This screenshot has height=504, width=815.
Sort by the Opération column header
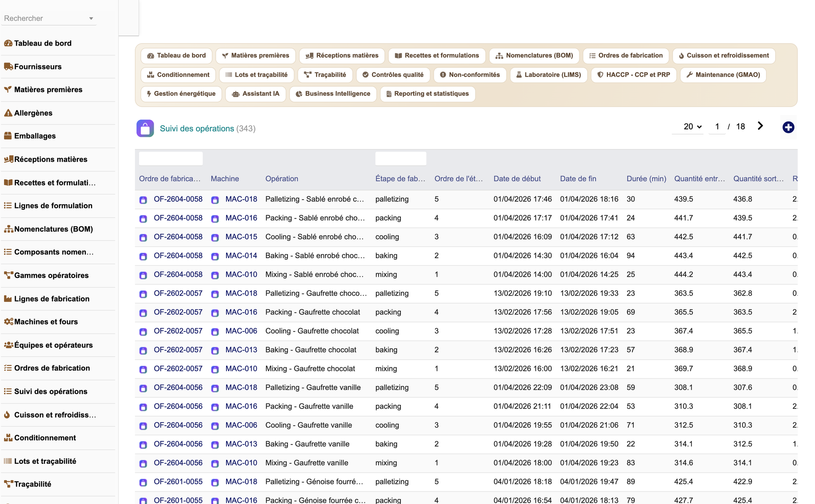pos(282,179)
